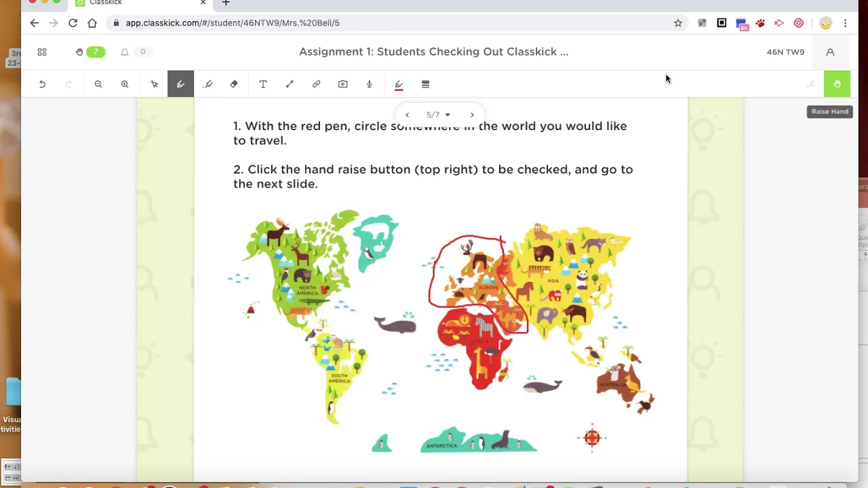Open the slide grid overview icon
The image size is (868, 488).
pos(42,52)
